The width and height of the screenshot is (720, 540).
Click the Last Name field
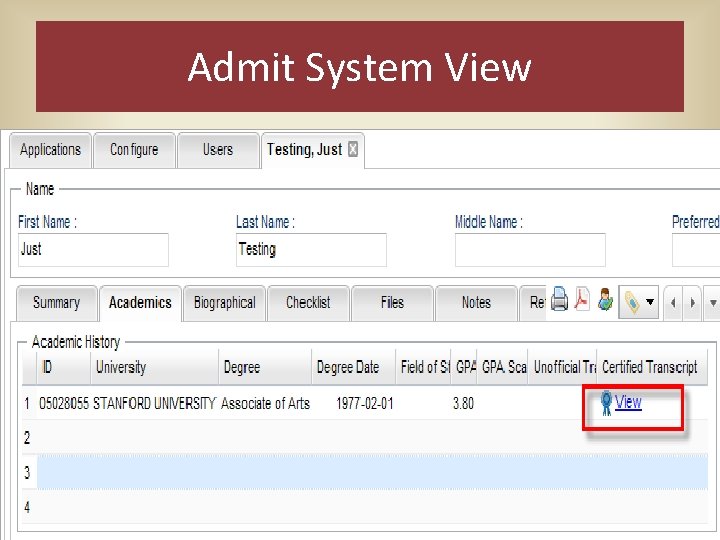pyautogui.click(x=311, y=250)
